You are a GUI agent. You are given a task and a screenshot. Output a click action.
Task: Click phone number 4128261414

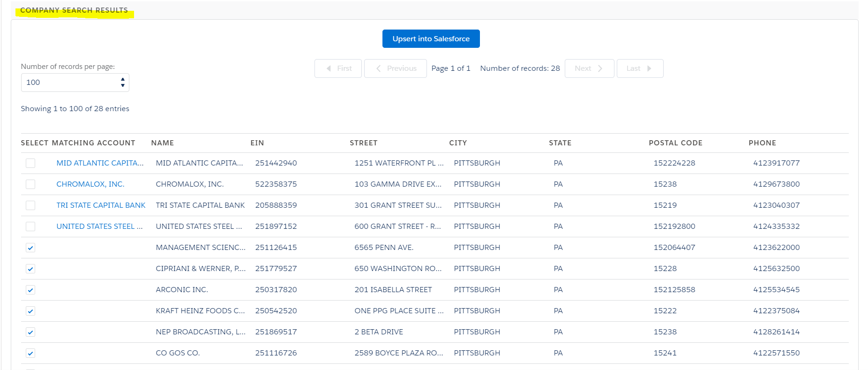(776, 332)
